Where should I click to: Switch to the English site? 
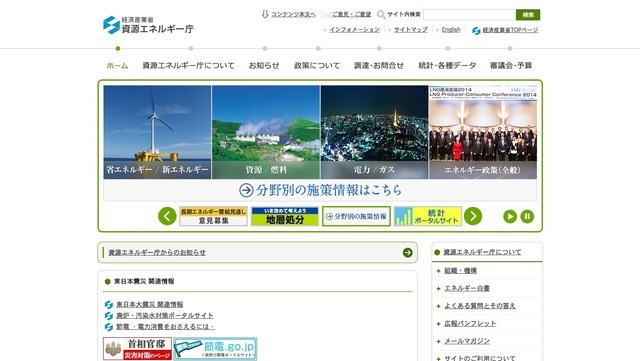click(451, 30)
